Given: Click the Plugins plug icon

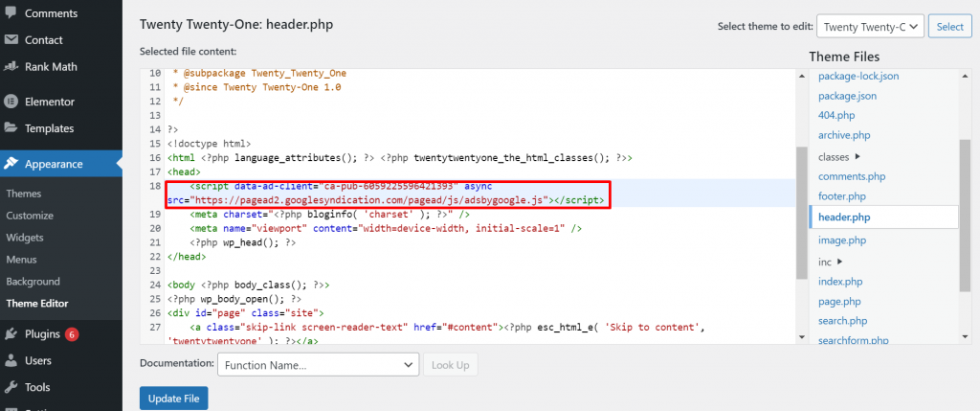Looking at the screenshot, I should point(11,334).
